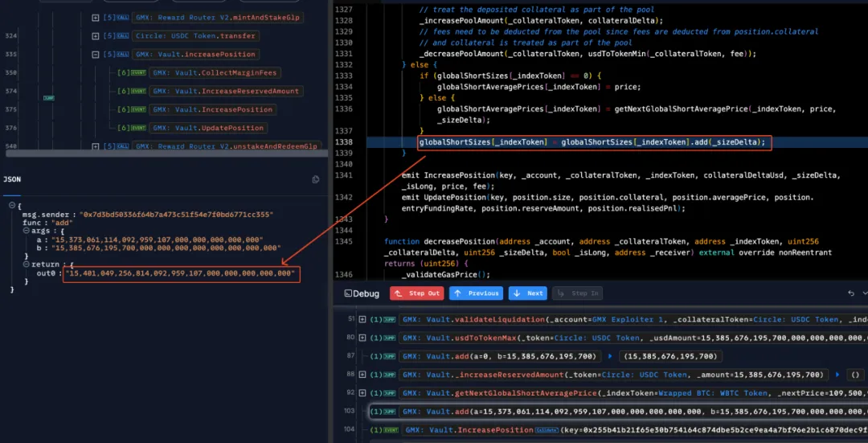The width and height of the screenshot is (868, 443).
Task: Collapse the root JSON object
Action: tap(11, 206)
